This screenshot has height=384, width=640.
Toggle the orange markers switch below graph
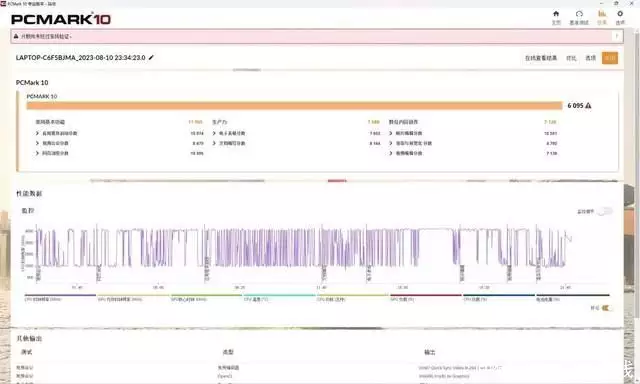pyautogui.click(x=607, y=308)
